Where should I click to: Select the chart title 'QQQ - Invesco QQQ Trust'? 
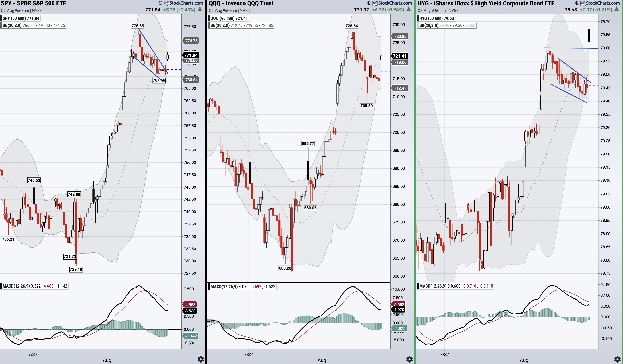[241, 3]
